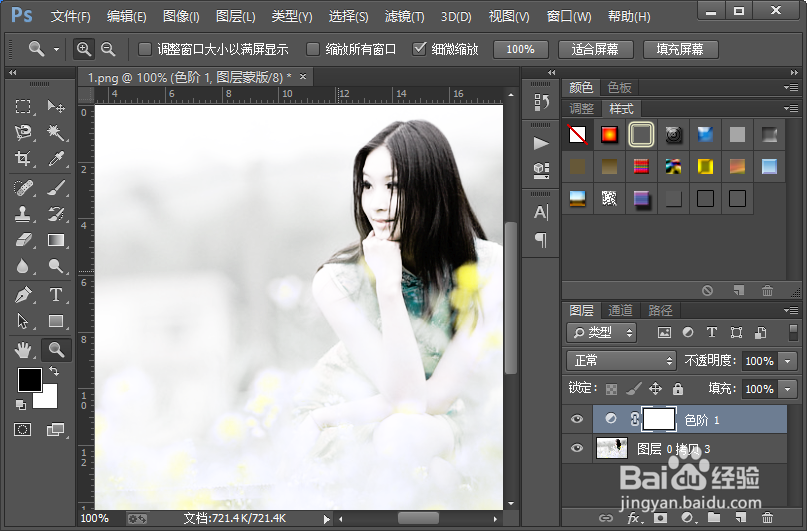
Task: Reset default colors icon
Action: 21,405
